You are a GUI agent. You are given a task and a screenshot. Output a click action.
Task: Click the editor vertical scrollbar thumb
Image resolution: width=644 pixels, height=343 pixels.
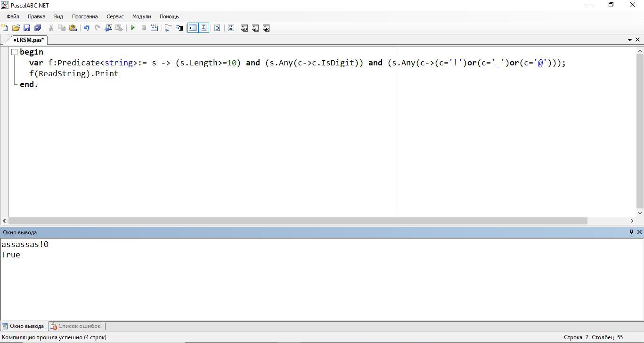pos(640,132)
